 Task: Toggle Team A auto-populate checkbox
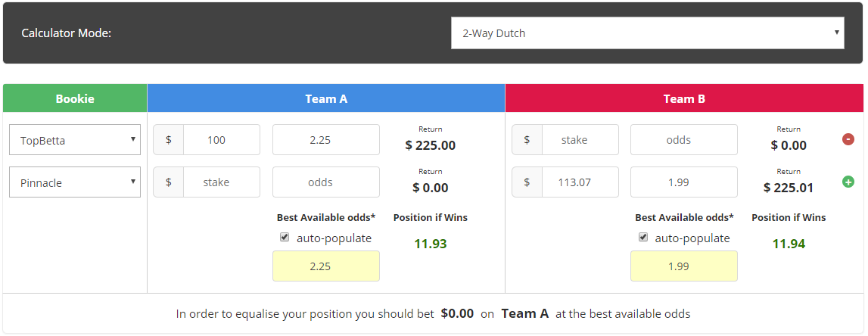point(285,238)
